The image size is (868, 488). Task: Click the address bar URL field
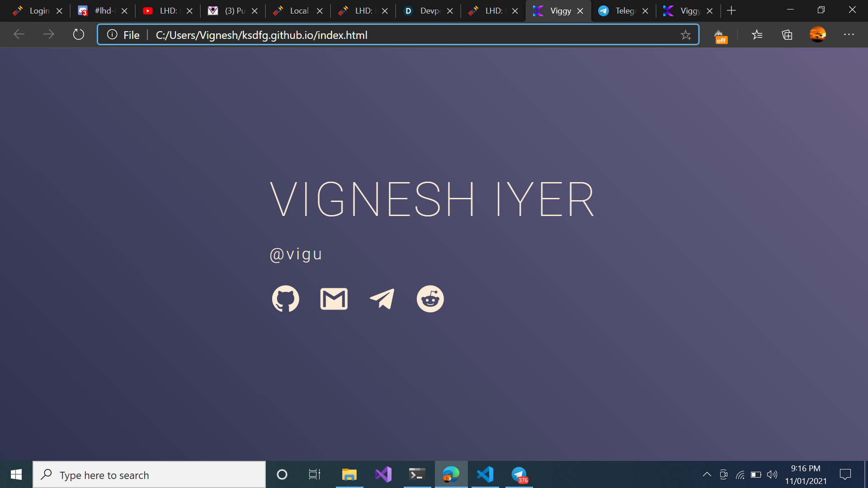[x=407, y=35]
